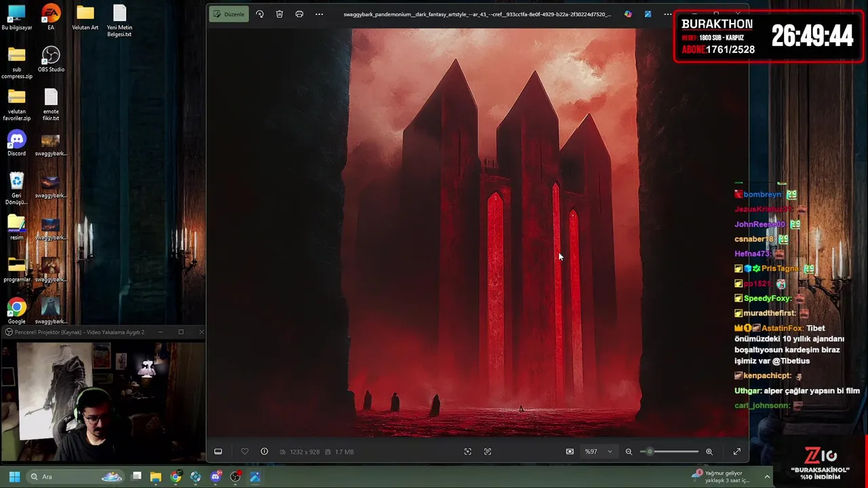Screen dimensions: 868x488
Task: Click AstatinFox username in chat
Action: coord(783,328)
